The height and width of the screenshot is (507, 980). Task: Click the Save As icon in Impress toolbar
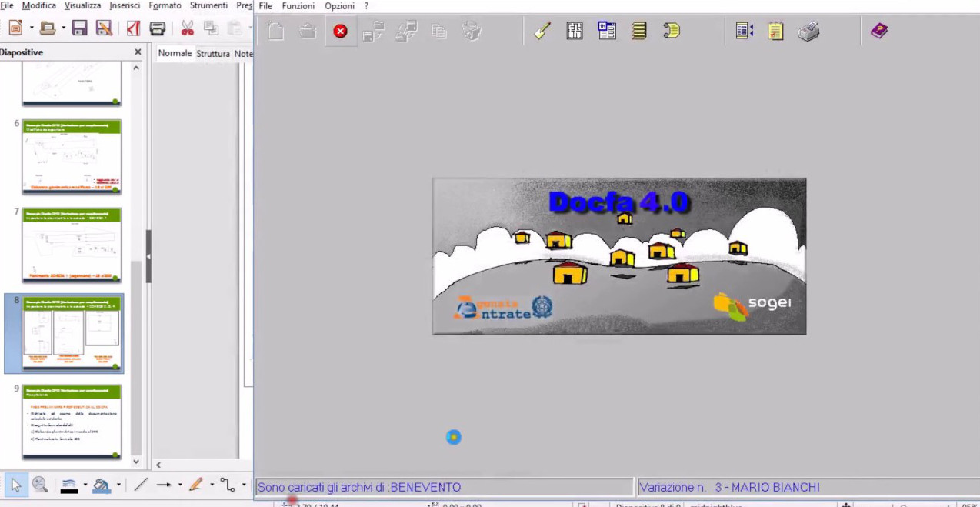104,28
